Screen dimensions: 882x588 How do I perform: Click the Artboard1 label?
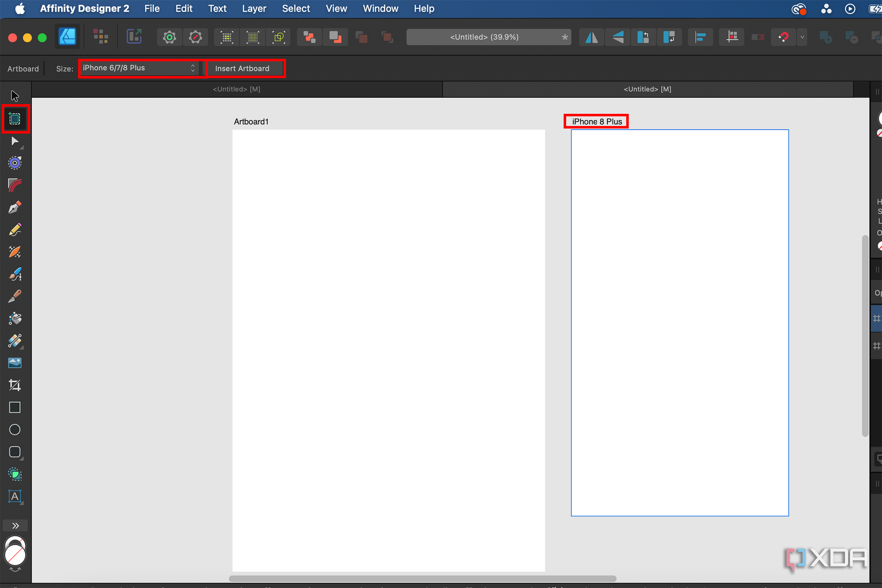(x=251, y=121)
